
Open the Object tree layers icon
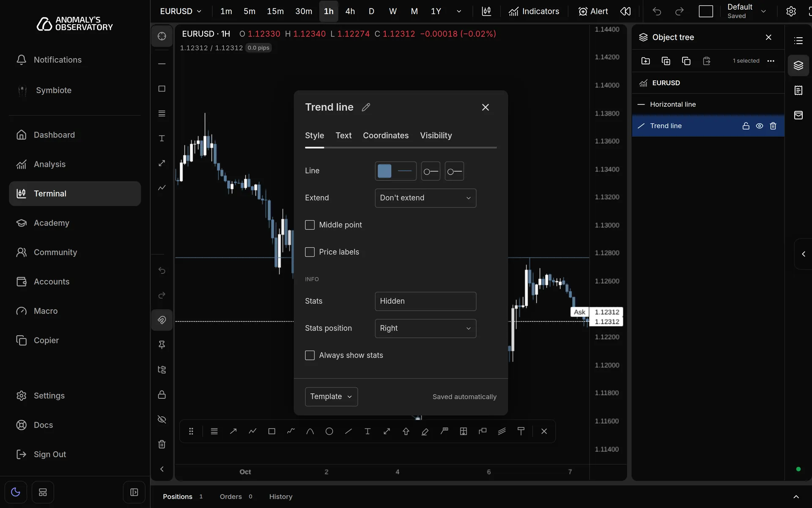(798, 66)
